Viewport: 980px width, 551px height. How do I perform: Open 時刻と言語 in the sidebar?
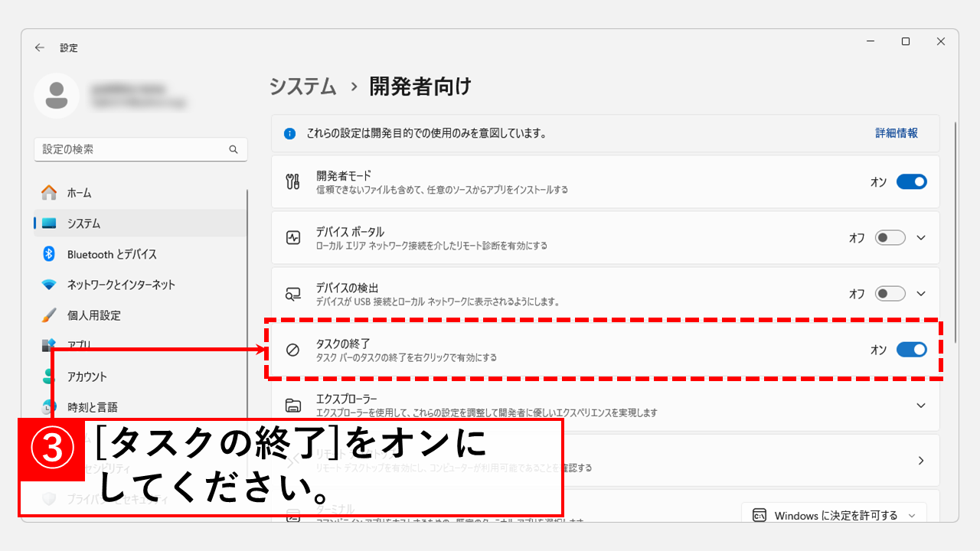(141, 407)
